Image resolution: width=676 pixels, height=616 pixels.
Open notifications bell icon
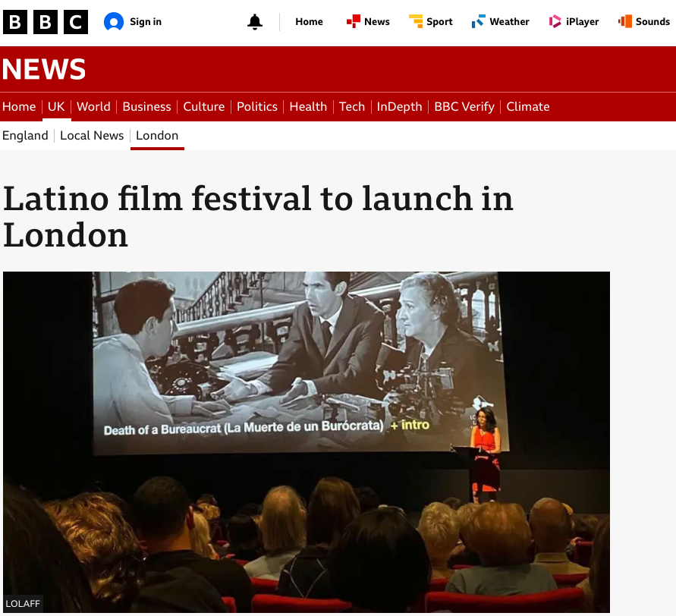255,21
